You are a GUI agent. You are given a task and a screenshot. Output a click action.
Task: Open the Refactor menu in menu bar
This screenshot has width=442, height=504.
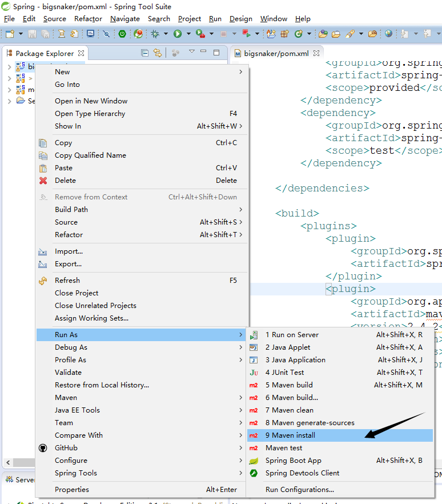pyautogui.click(x=88, y=19)
